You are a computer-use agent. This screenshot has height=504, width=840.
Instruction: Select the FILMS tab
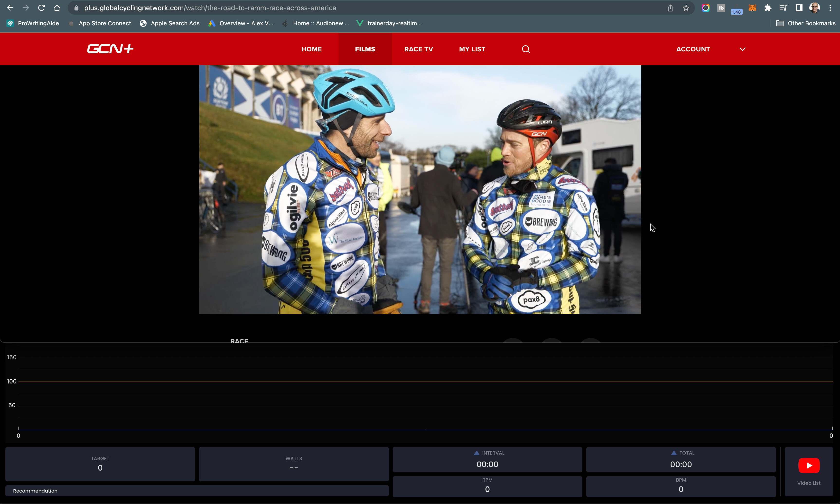pos(365,49)
